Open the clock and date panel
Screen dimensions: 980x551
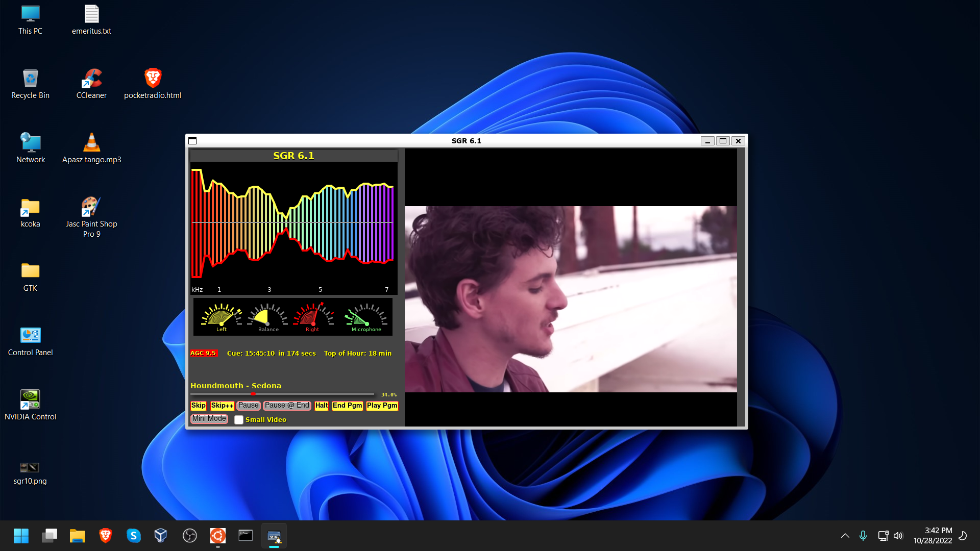[933, 536]
